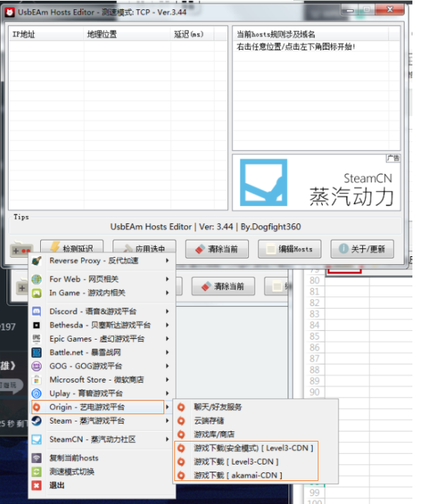Click the copy current hosts wifi icon
The image size is (421, 504).
tap(37, 458)
